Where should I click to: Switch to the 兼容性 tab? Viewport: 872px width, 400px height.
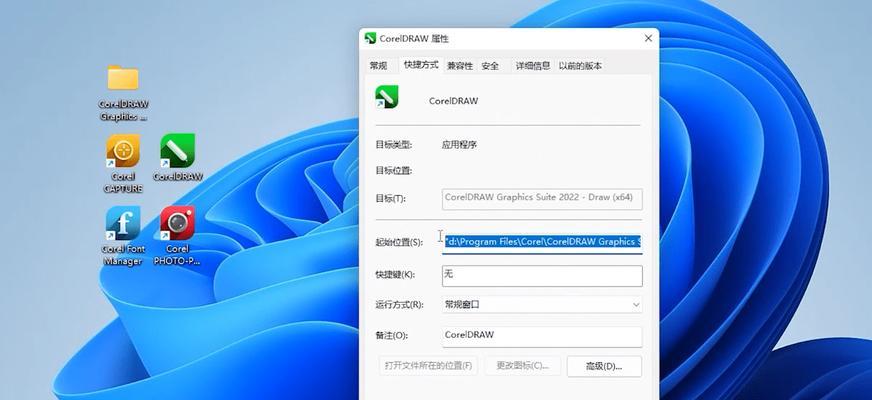[460, 66]
